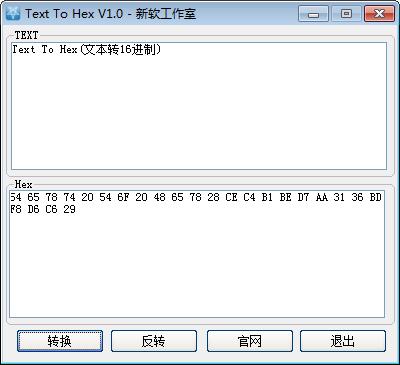Screen dimensions: 400x365
Task: Click the hex value '31' in first row
Action: tap(339, 197)
